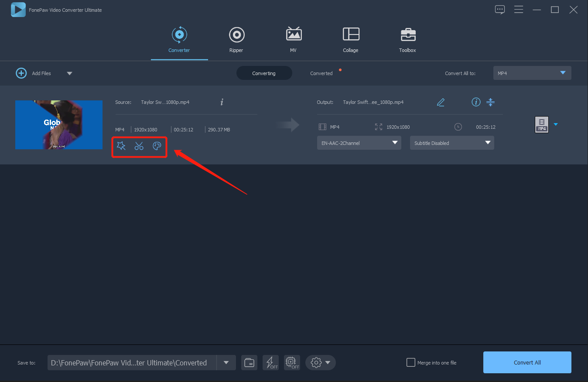Screen dimensions: 588x382
Task: Click the output MP4 film strip icon
Action: pos(322,127)
